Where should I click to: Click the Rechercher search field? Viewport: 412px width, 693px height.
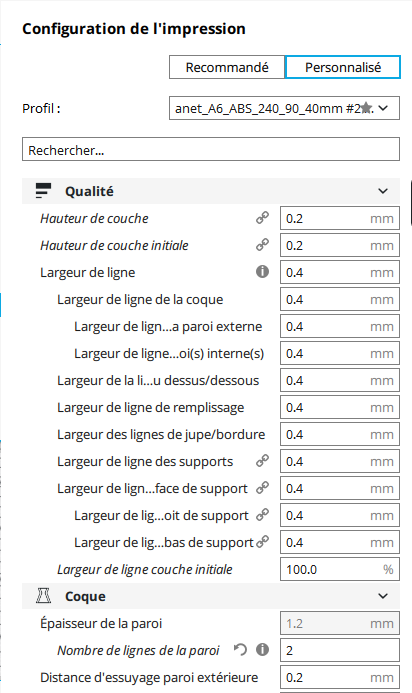[211, 149]
